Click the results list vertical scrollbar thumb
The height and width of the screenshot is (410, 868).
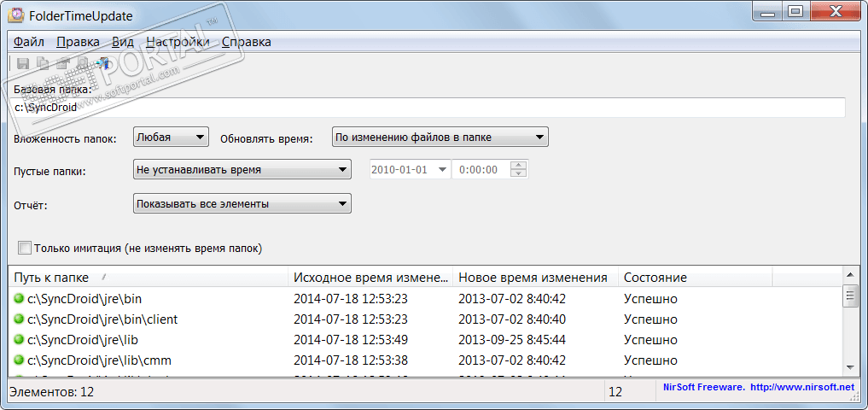pos(850,296)
